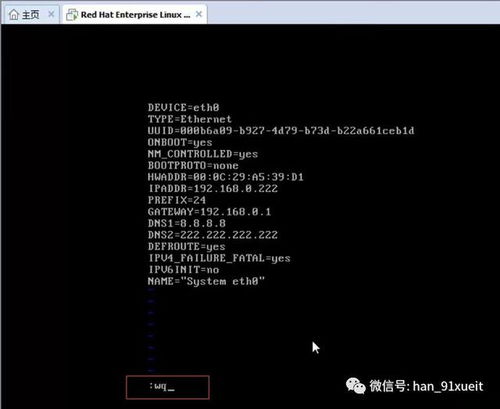
Task: Click the IPV6INIT=no line
Action: pos(184,269)
